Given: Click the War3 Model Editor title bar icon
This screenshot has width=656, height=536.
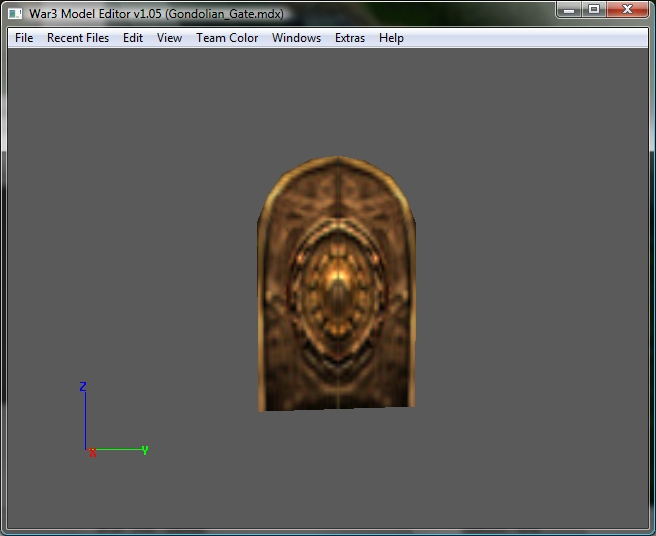Looking at the screenshot, I should point(15,14).
